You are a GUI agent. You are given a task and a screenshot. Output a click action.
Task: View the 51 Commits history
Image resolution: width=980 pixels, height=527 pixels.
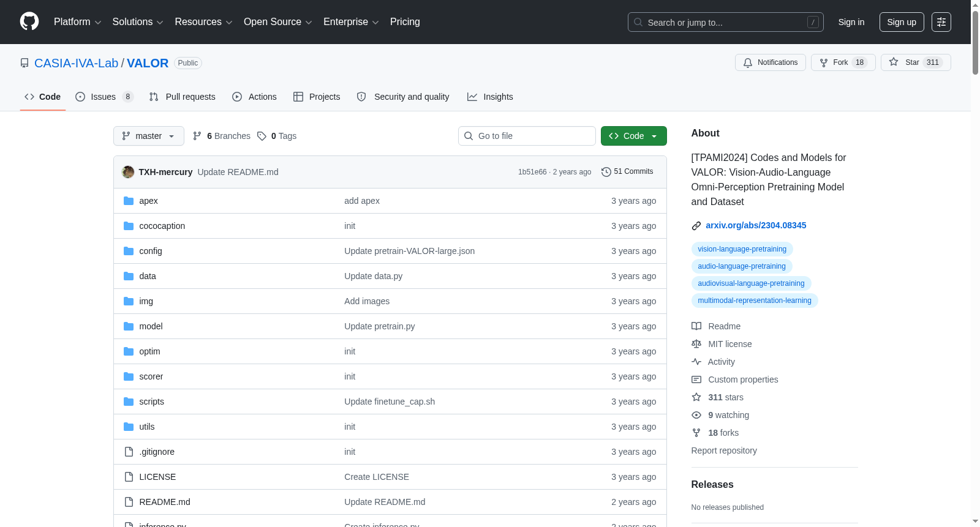tap(627, 172)
